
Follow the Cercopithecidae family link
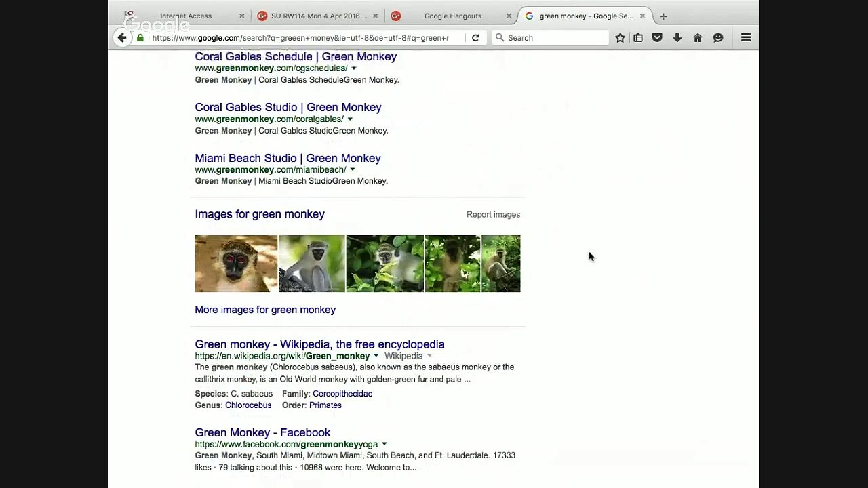pyautogui.click(x=342, y=394)
